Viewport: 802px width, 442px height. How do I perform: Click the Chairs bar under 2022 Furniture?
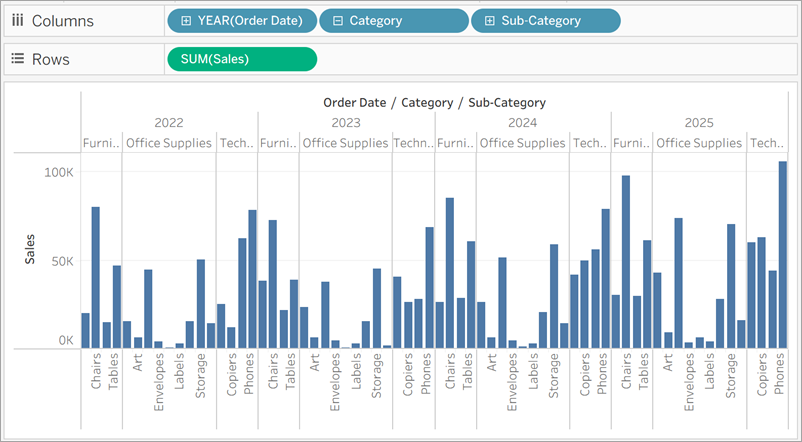click(96, 277)
